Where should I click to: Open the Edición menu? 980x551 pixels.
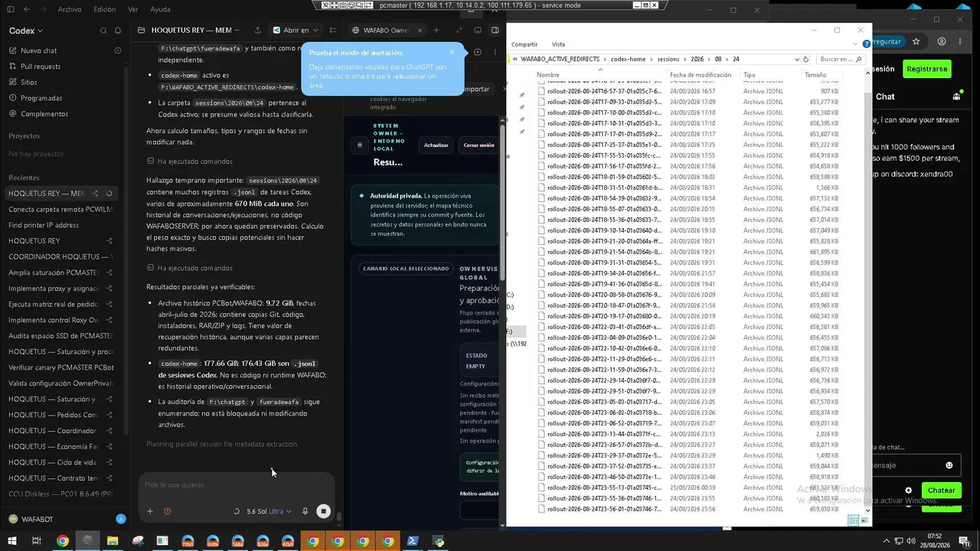pos(105,9)
